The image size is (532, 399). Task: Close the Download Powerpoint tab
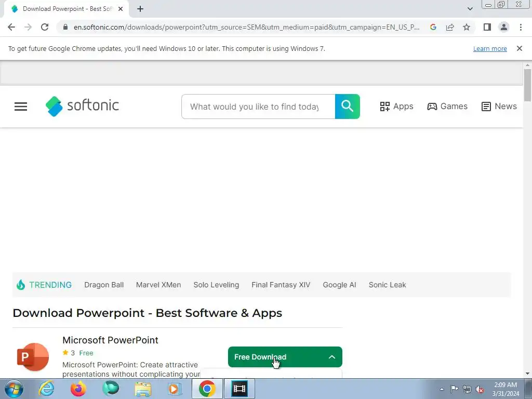pos(120,9)
